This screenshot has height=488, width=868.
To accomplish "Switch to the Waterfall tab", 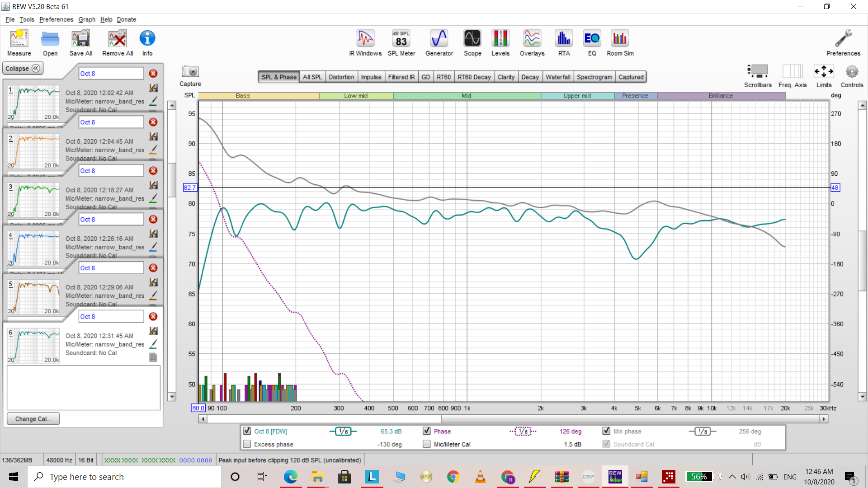I will pos(558,77).
